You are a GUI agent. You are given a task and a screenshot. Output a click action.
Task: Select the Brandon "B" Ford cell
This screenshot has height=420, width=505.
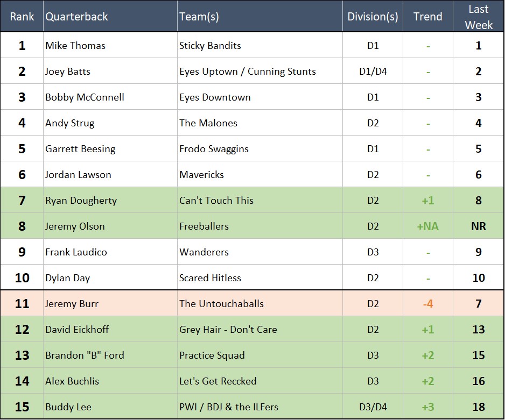85,355
